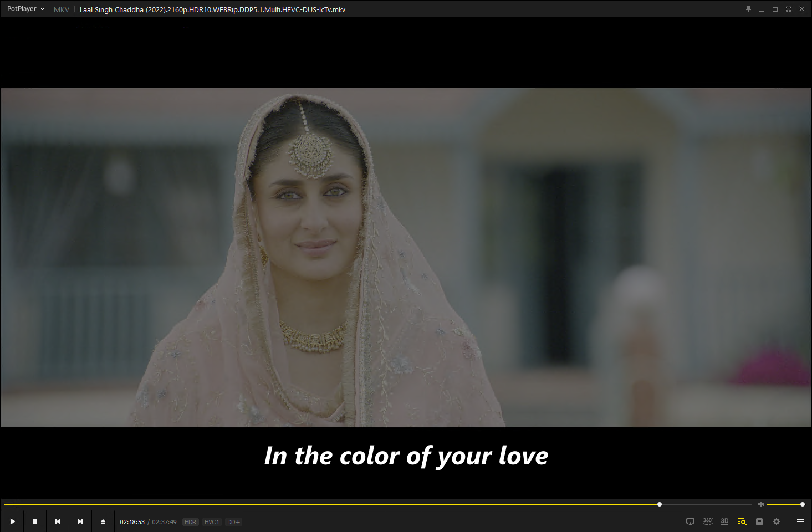Click the DD+ audio codec badge
The image size is (812, 532).
(233, 522)
